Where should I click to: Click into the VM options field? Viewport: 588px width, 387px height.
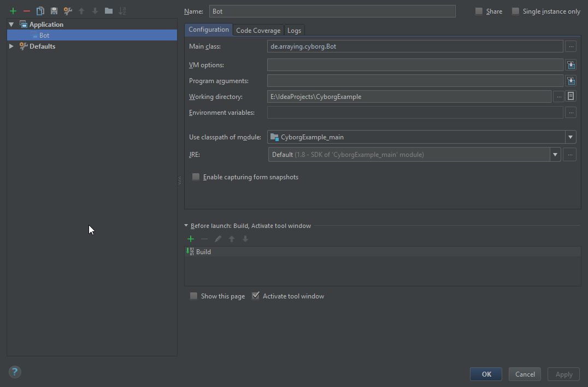(x=415, y=65)
